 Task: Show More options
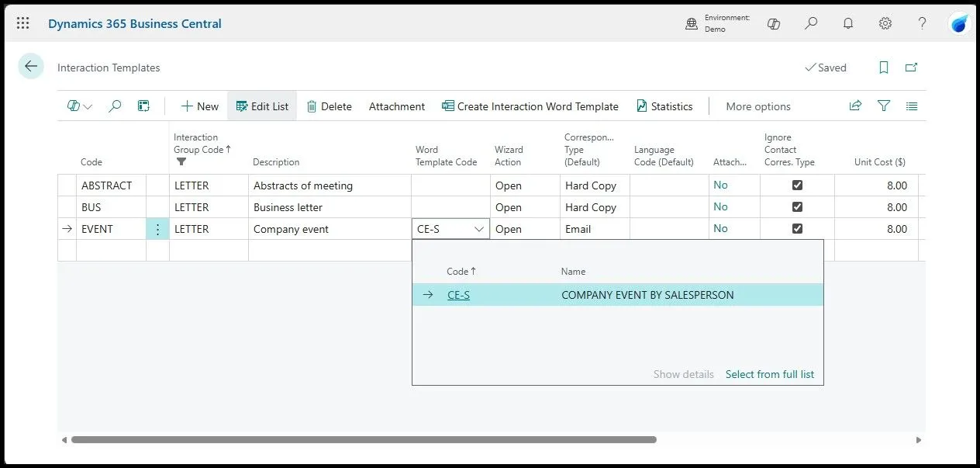coord(758,106)
